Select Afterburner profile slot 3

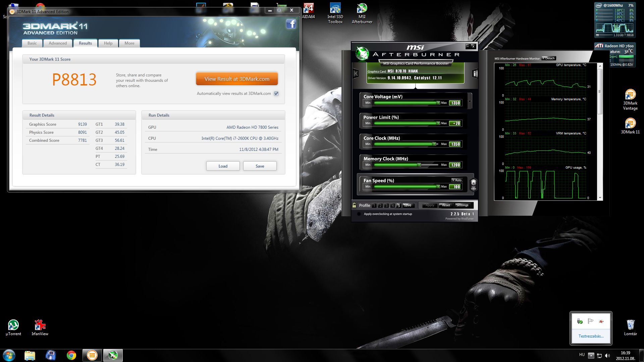click(x=386, y=205)
